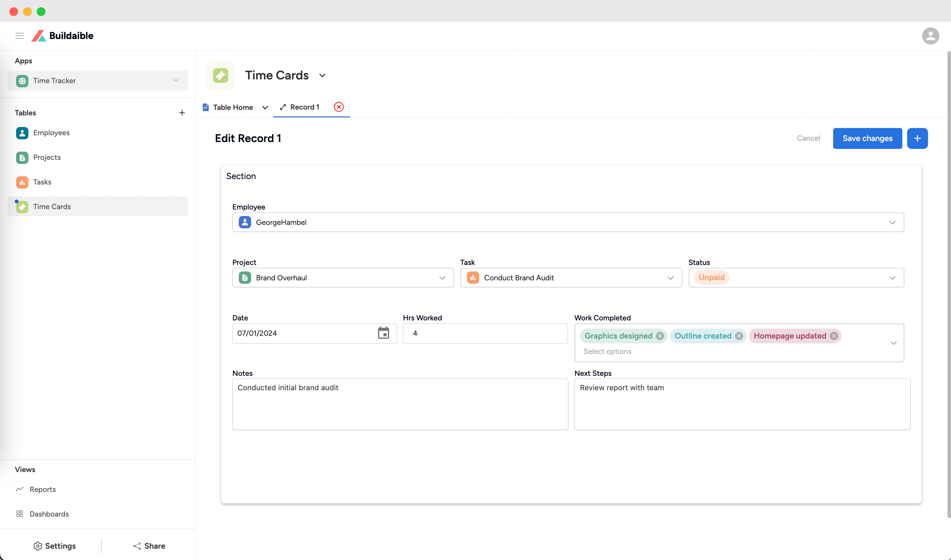Click the GeorgeHambel employee icon
This screenshot has width=951, height=560.
245,222
